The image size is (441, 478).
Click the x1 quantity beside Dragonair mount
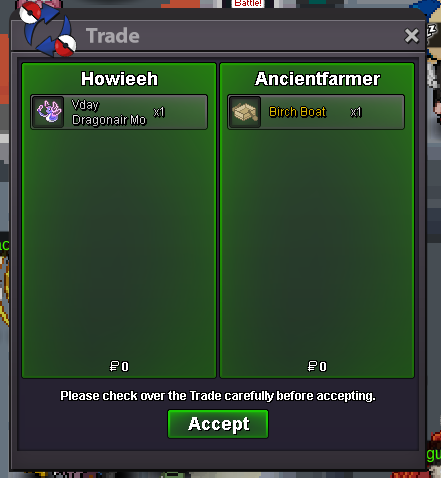[159, 112]
